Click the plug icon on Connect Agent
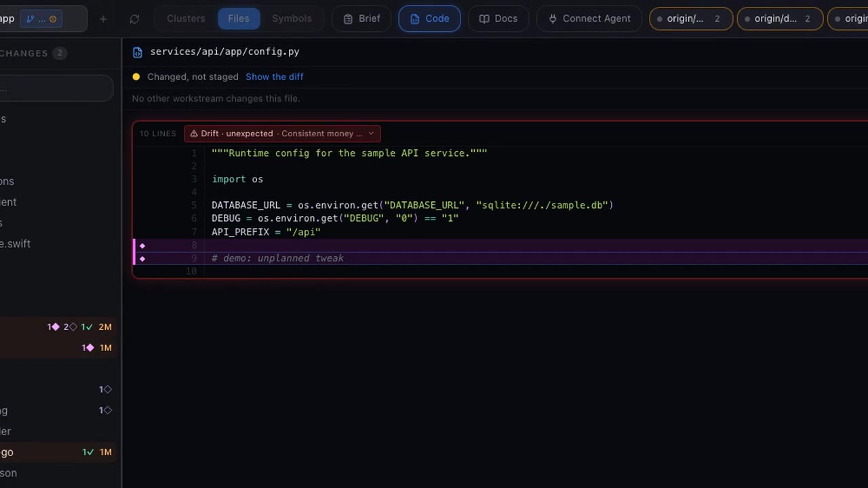The height and width of the screenshot is (488, 868). click(553, 19)
